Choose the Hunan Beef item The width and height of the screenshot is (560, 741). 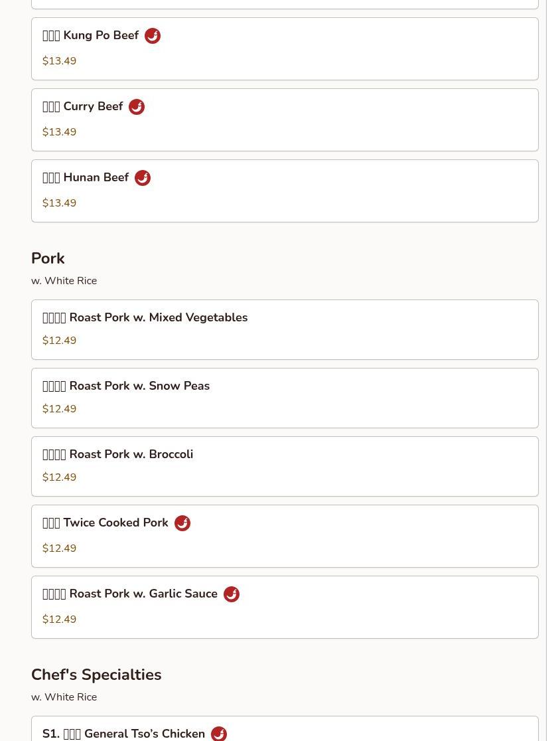pyautogui.click(x=285, y=191)
